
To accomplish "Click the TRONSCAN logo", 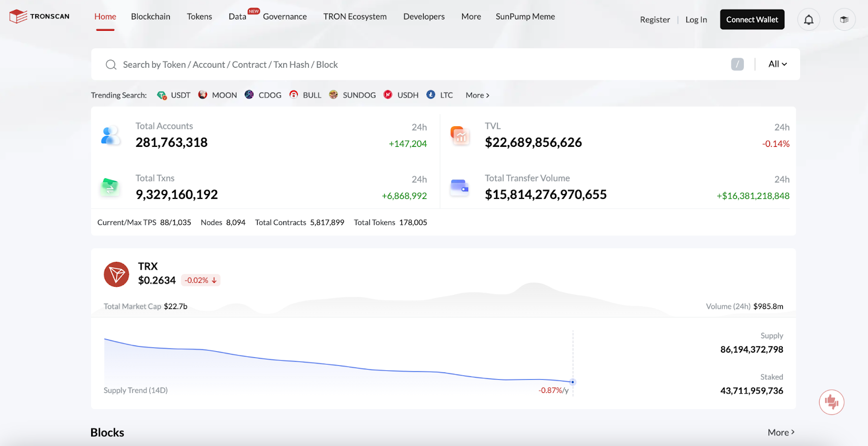I will click(40, 16).
